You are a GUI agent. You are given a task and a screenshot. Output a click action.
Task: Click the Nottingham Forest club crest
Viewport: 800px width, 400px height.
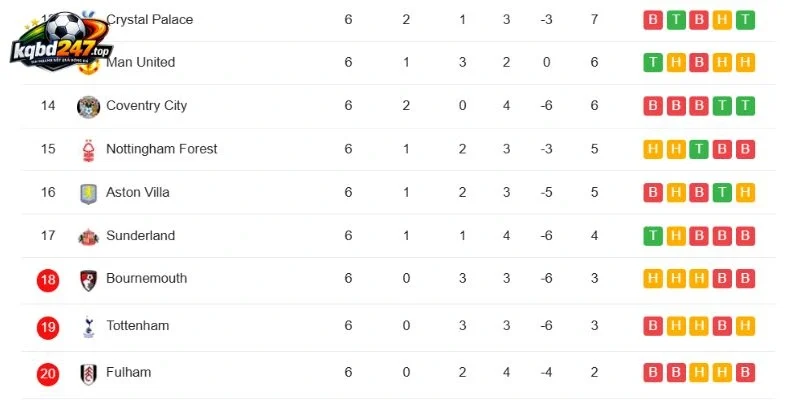tap(88, 150)
